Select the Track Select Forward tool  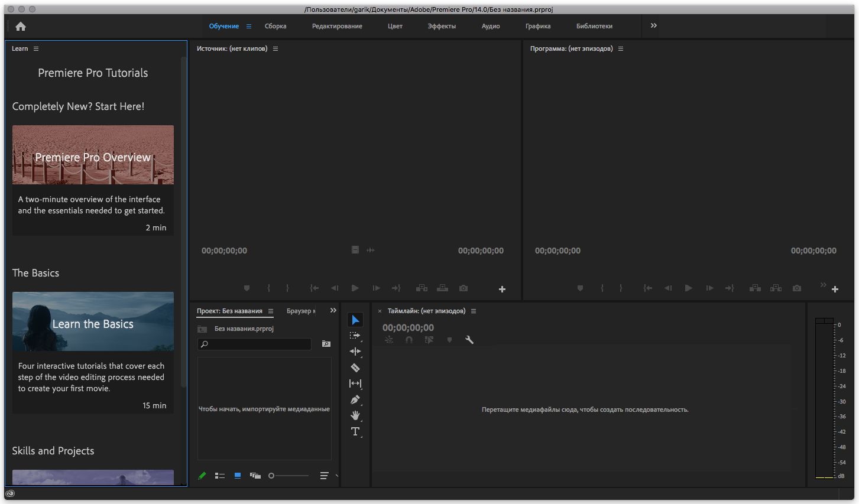tap(355, 336)
